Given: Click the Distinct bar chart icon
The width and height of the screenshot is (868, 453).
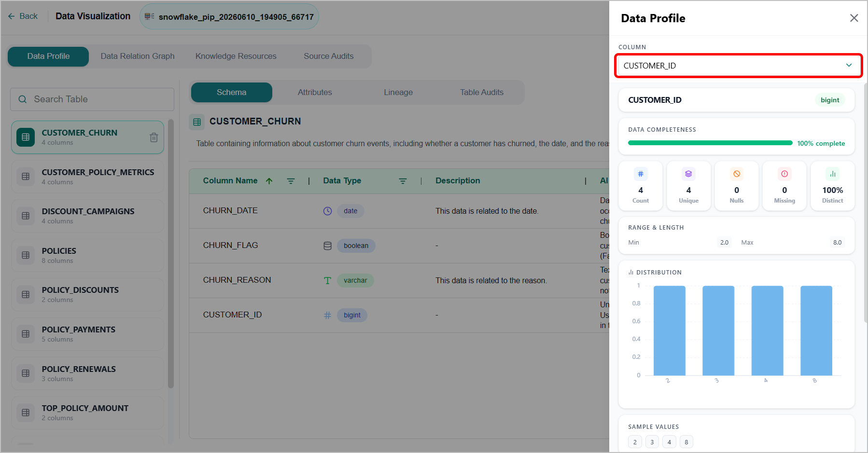Looking at the screenshot, I should (833, 174).
